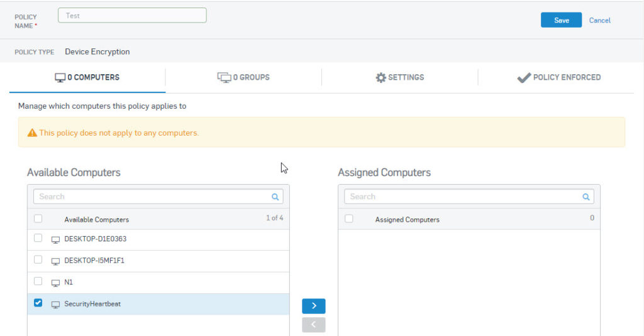644x336 pixels.
Task: Open the Settings tab
Action: 399,77
